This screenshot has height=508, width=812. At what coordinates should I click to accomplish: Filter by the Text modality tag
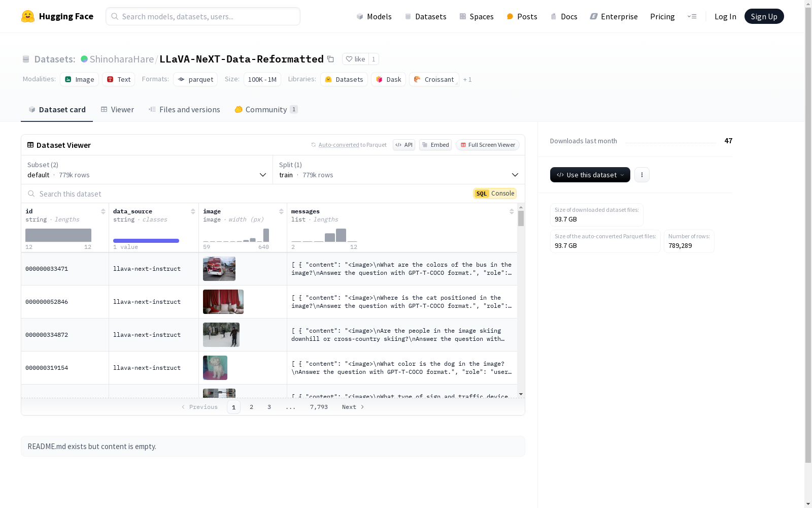(119, 79)
